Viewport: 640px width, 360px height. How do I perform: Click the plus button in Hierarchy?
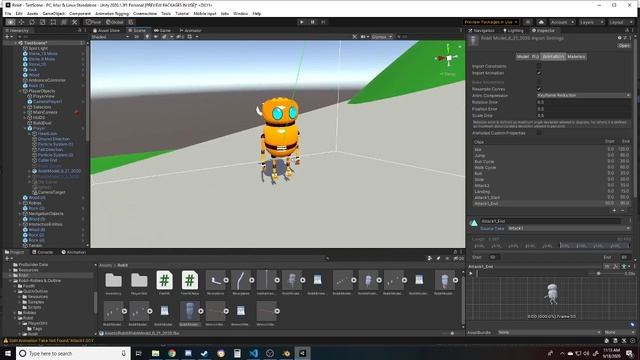(x=7, y=37)
